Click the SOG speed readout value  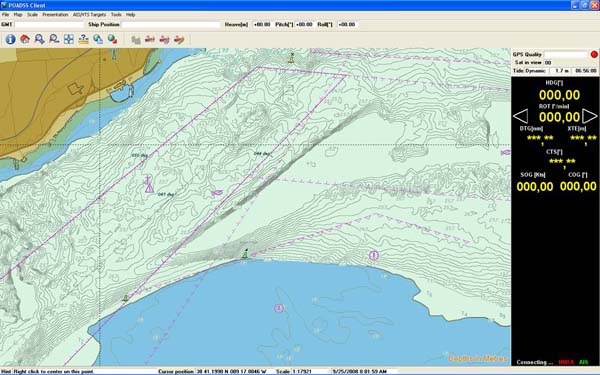[535, 187]
